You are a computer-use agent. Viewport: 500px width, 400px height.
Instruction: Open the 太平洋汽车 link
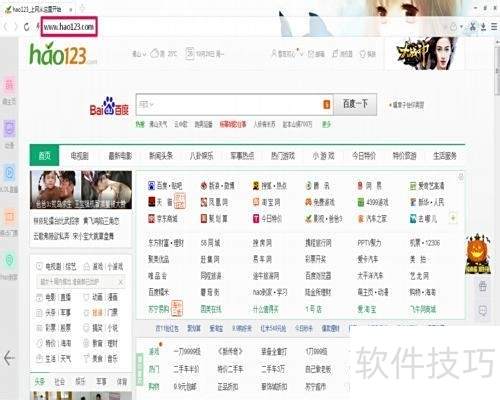pyautogui.click(x=370, y=276)
